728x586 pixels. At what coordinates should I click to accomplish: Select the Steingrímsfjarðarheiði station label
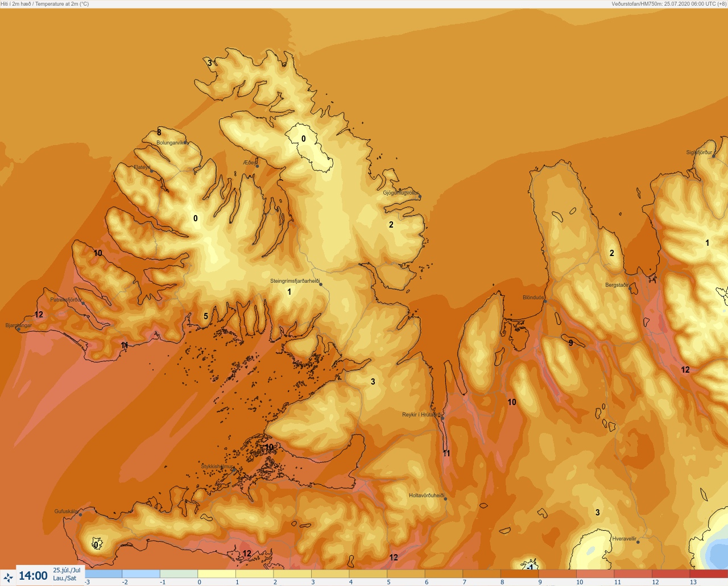point(295,281)
